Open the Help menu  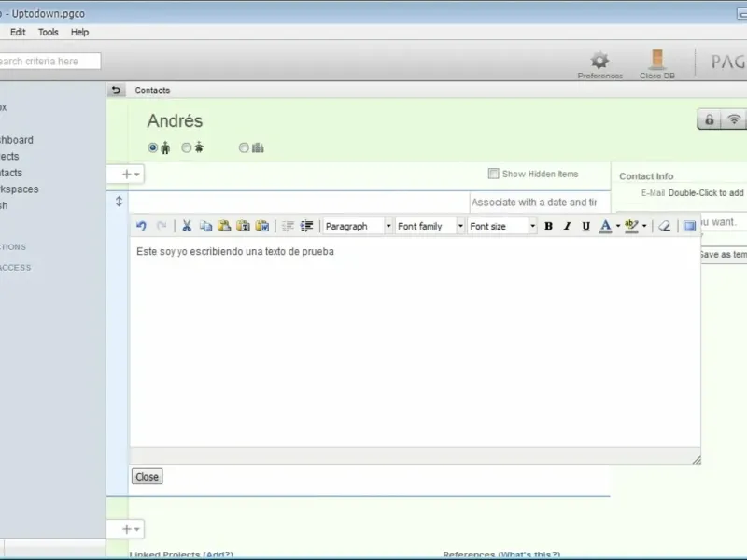[x=79, y=32]
